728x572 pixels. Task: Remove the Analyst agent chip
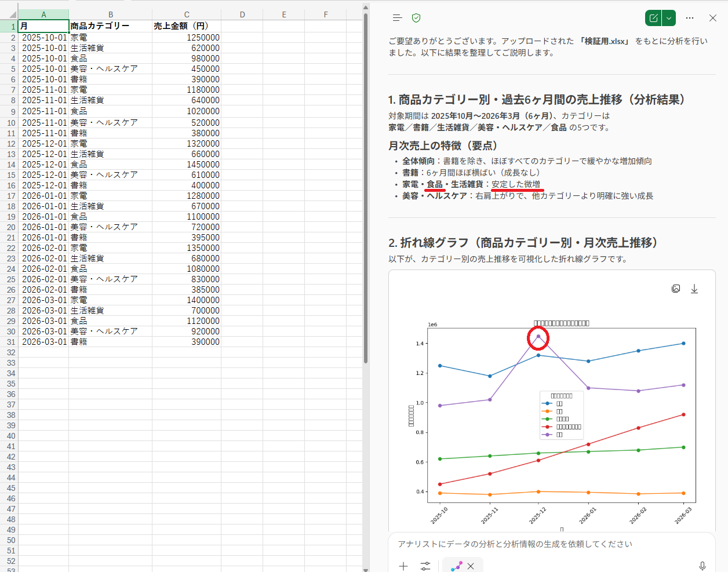pyautogui.click(x=471, y=566)
